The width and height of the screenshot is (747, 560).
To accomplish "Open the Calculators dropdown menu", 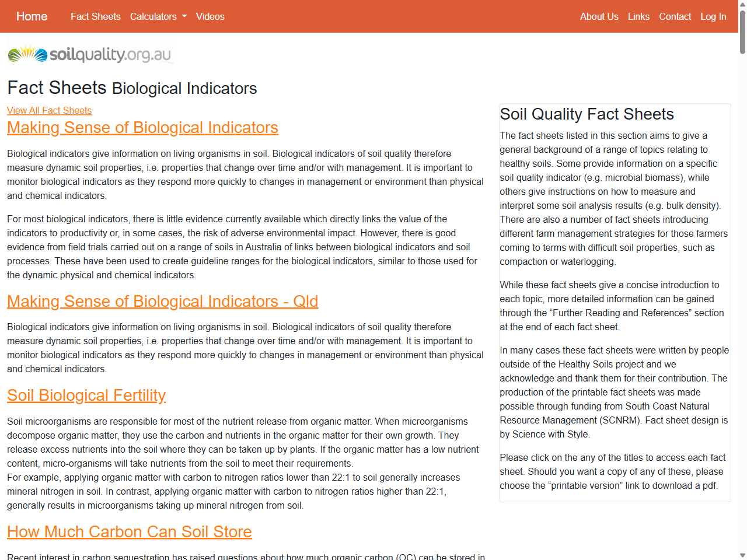I will 158,16.
